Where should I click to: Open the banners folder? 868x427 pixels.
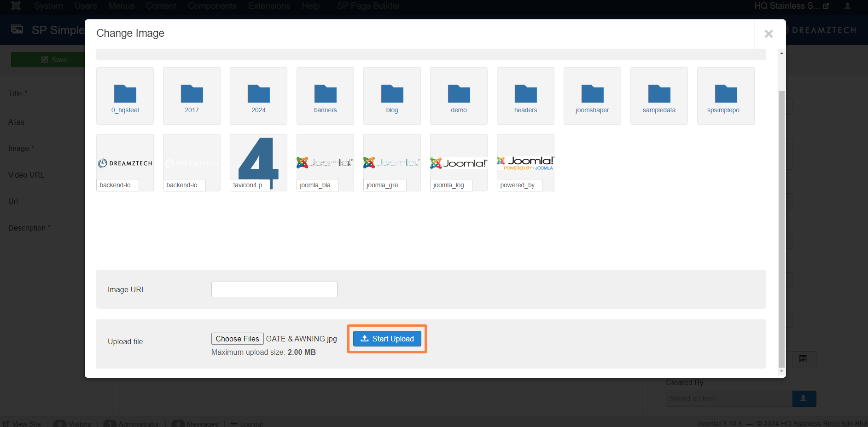click(325, 96)
